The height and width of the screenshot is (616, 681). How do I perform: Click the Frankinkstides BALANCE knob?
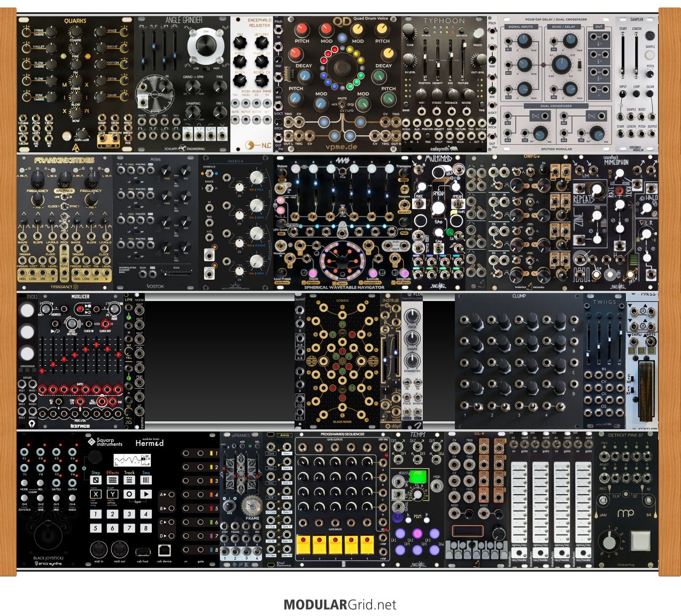click(64, 179)
